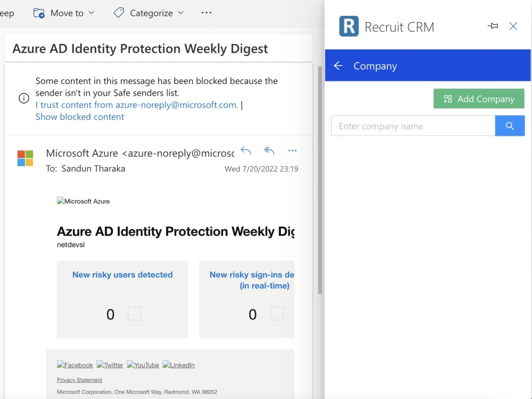Show blocked content in the message
The height and width of the screenshot is (399, 532).
tap(80, 117)
